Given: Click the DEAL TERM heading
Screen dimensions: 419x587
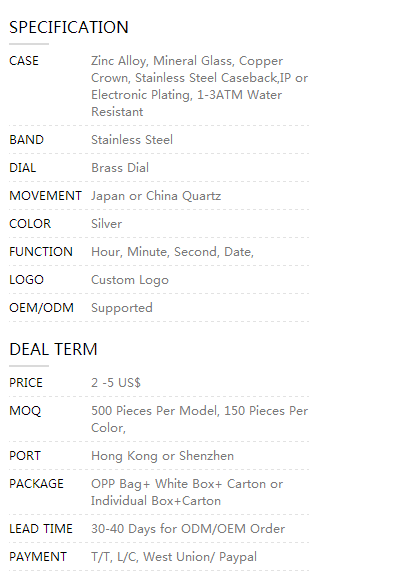Looking at the screenshot, I should point(53,349).
